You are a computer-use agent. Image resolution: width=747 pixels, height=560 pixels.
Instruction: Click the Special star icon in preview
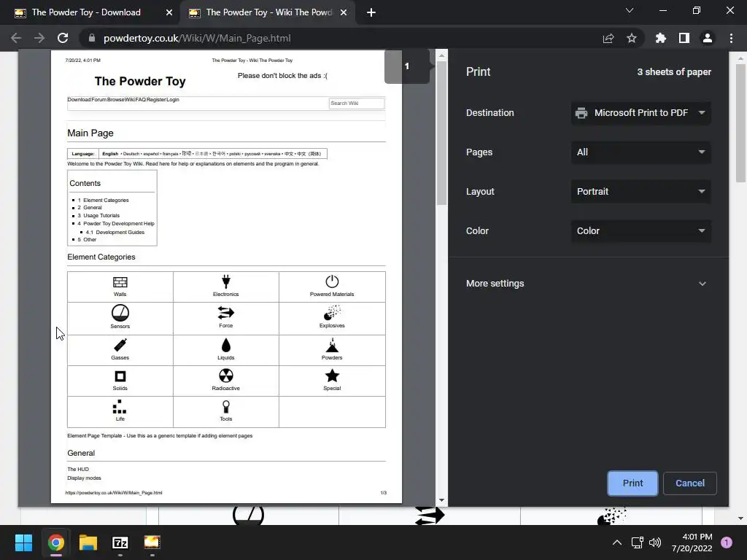click(332, 376)
